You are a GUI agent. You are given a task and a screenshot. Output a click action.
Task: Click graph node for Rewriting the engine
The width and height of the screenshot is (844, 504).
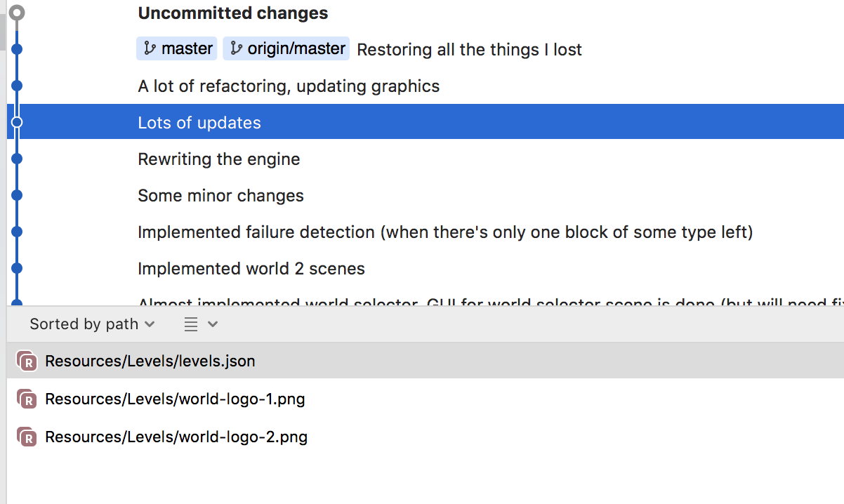click(x=18, y=159)
